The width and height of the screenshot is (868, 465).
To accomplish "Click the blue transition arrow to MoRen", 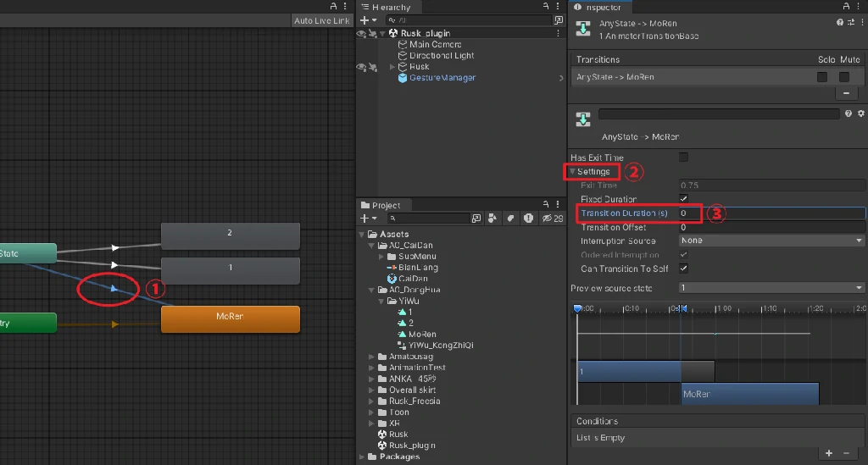I will point(114,289).
